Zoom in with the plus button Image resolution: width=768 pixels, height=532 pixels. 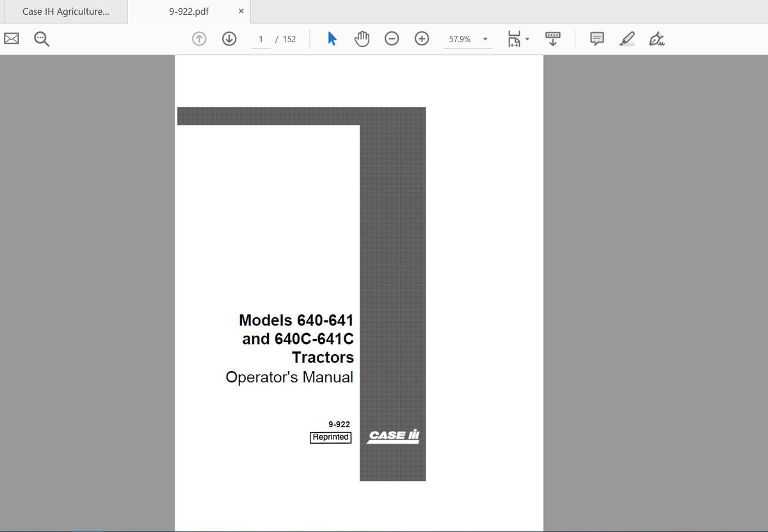pyautogui.click(x=422, y=39)
